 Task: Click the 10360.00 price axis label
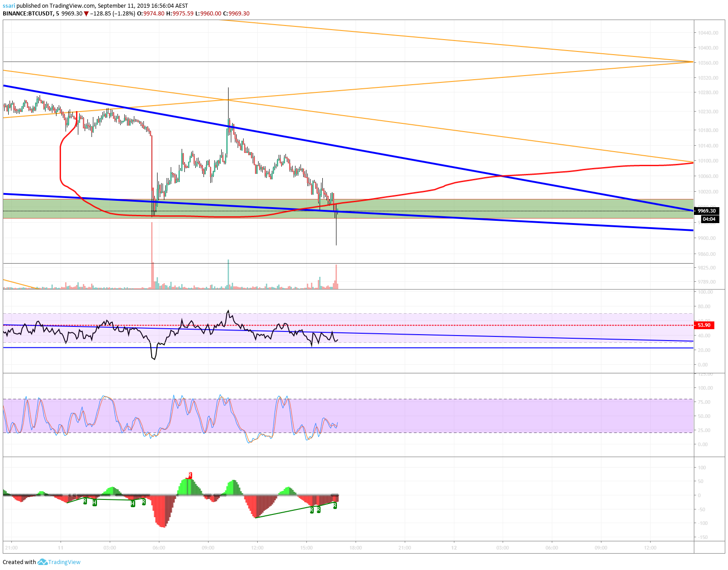coord(708,63)
